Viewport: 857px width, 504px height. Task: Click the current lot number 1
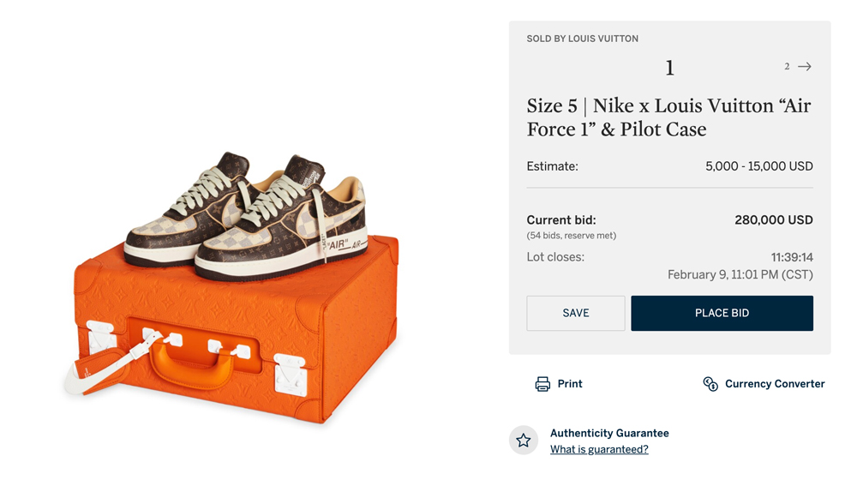click(669, 69)
